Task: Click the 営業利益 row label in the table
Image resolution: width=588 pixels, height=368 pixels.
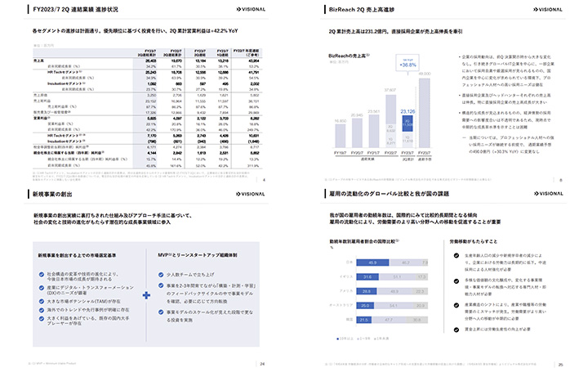Action: click(42, 118)
